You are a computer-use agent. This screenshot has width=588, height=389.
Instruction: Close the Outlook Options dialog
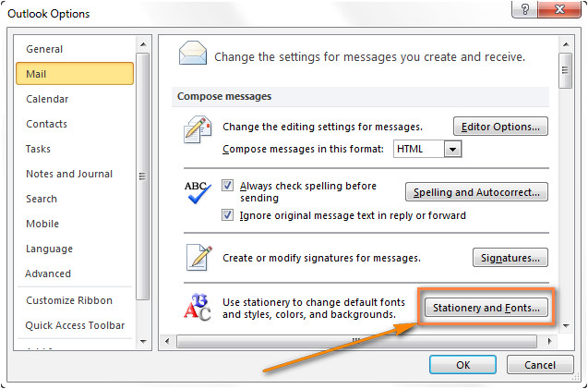(x=559, y=11)
